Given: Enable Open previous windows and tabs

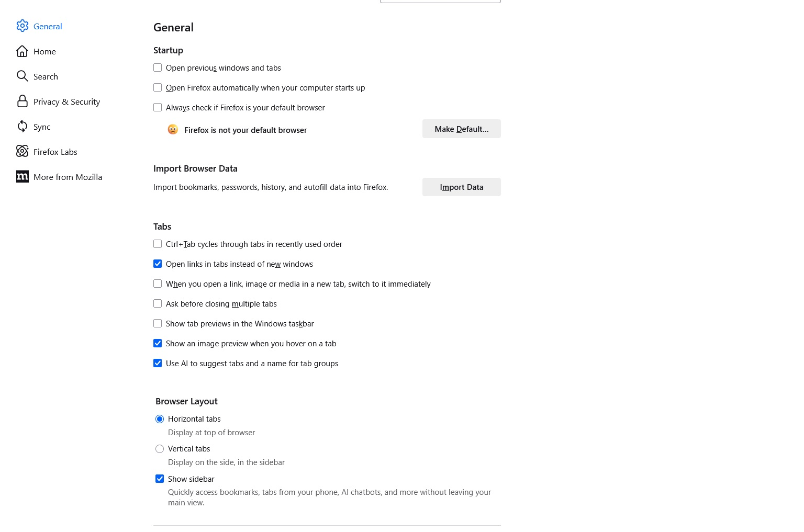Looking at the screenshot, I should pyautogui.click(x=158, y=68).
